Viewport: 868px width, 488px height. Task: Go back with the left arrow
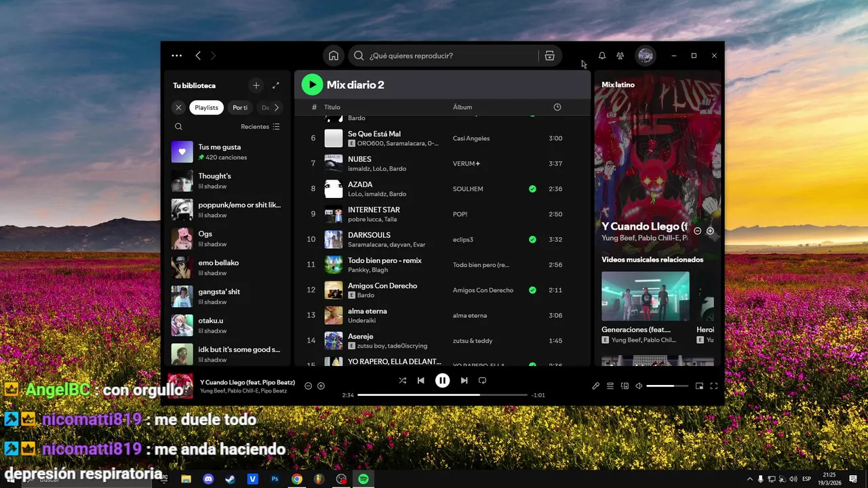click(x=198, y=56)
